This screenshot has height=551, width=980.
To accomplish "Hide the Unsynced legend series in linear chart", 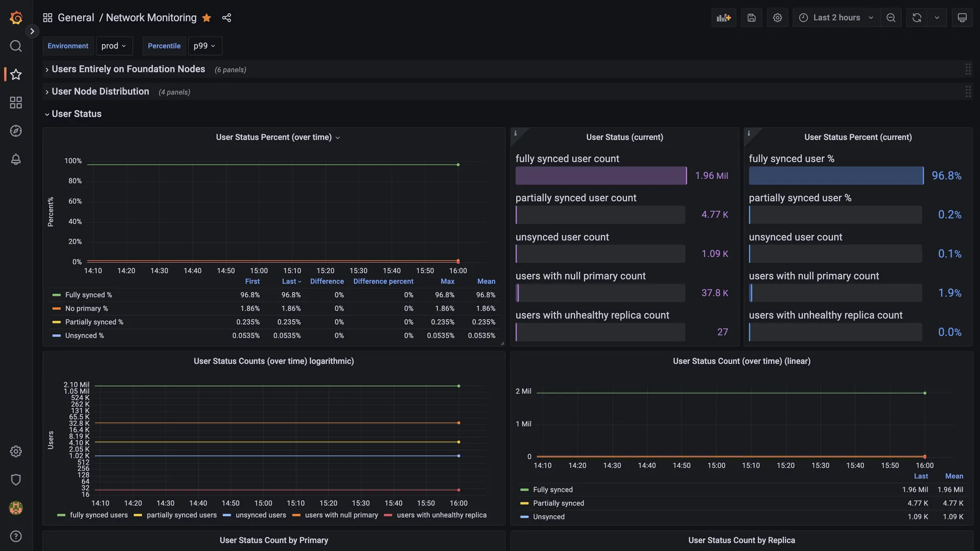I will point(549,517).
